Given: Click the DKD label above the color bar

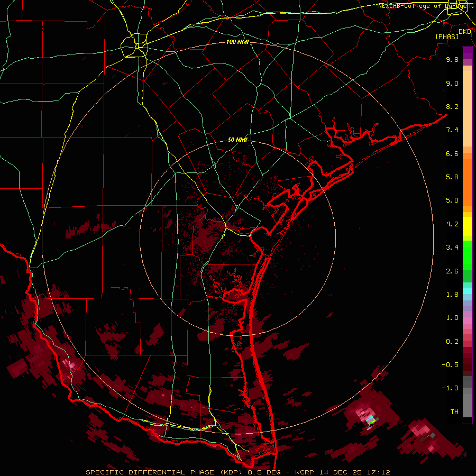Looking at the screenshot, I should point(465,32).
